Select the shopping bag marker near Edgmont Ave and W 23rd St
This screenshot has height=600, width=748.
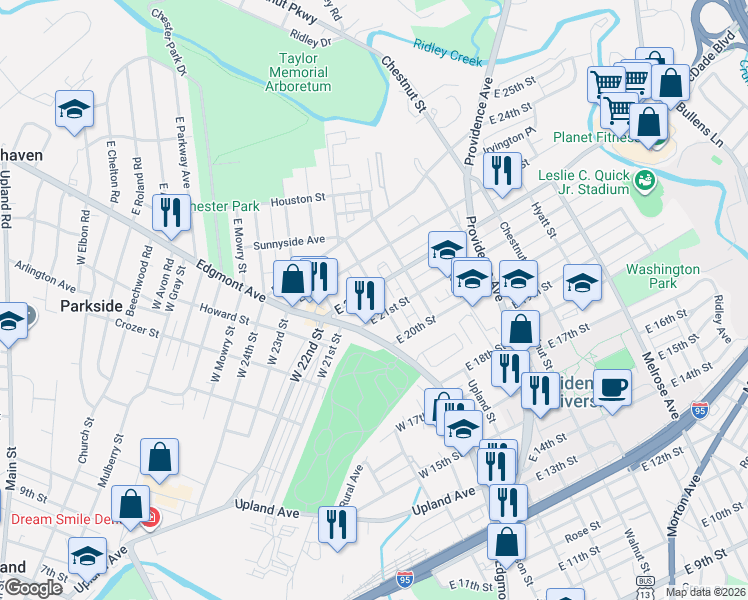(292, 282)
